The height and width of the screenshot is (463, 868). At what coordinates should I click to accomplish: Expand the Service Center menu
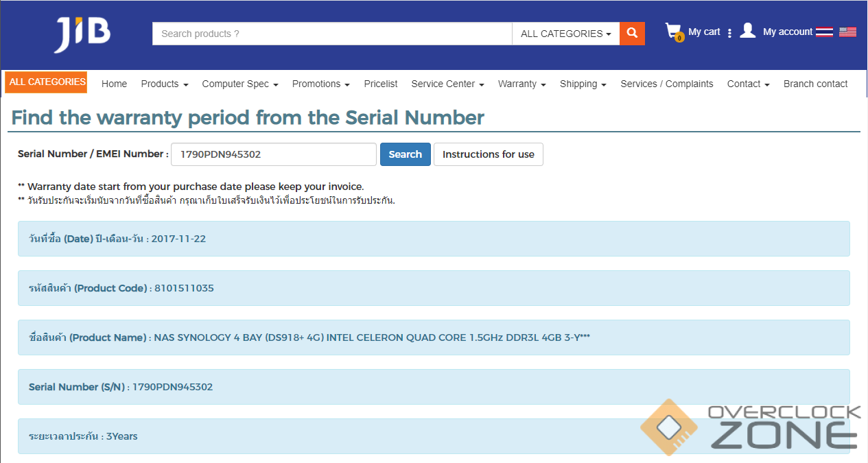[x=448, y=84]
